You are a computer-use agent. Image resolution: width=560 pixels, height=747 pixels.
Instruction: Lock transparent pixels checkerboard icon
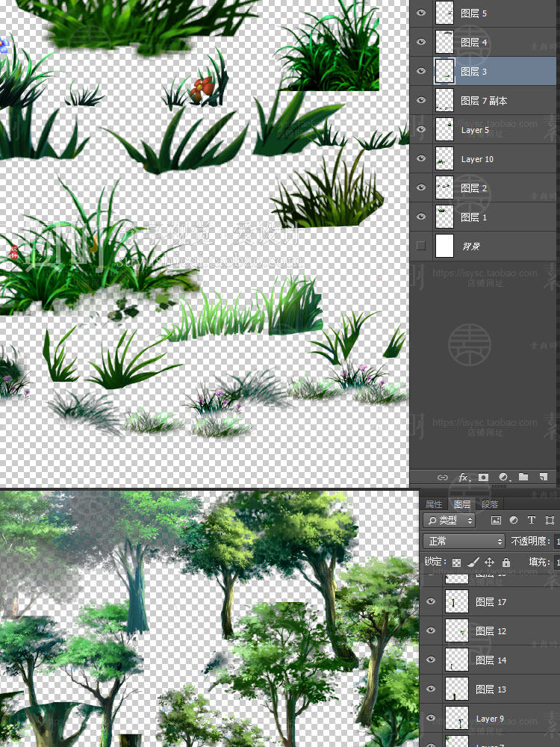(456, 562)
